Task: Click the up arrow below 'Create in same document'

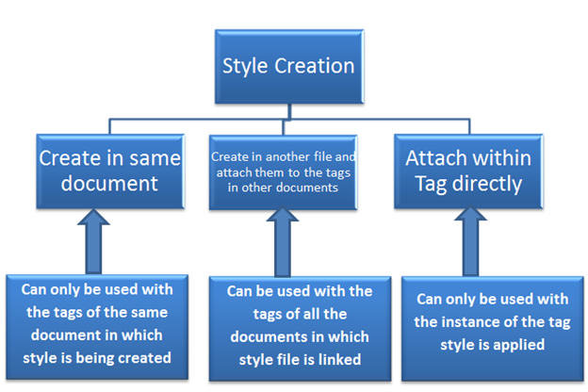Action: (x=98, y=240)
